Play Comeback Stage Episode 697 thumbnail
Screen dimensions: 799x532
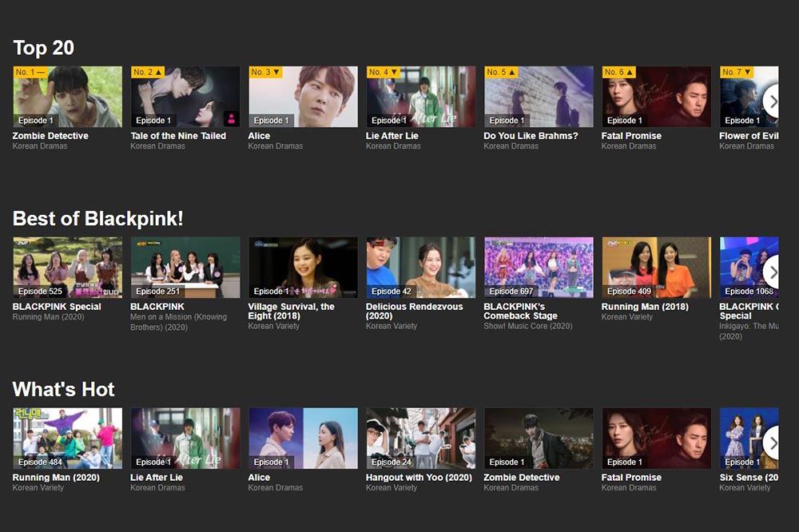click(539, 268)
